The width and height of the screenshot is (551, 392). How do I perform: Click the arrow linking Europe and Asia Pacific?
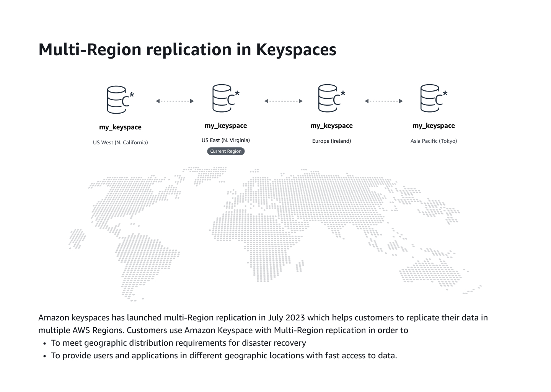point(383,101)
